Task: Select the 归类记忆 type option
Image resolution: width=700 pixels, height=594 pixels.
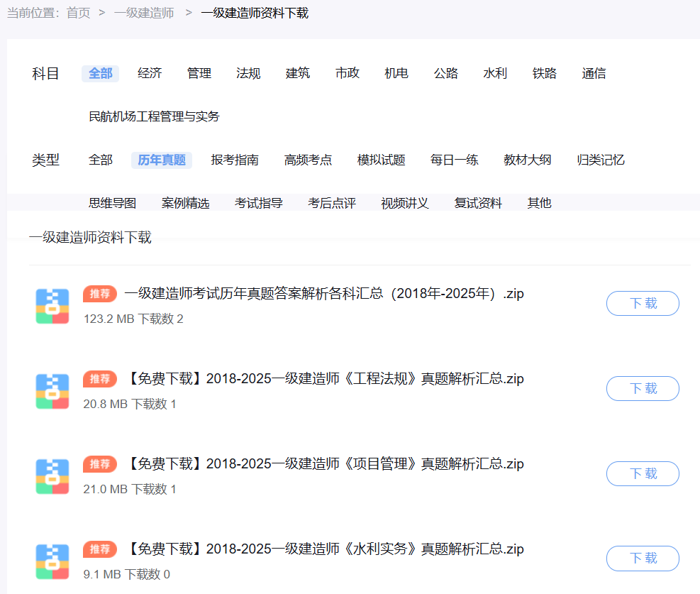Action: click(x=599, y=160)
